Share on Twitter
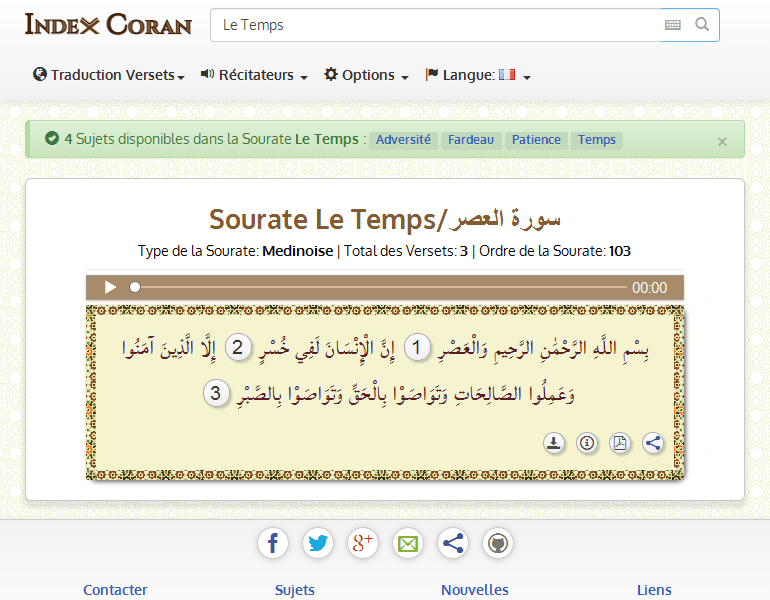 click(318, 543)
